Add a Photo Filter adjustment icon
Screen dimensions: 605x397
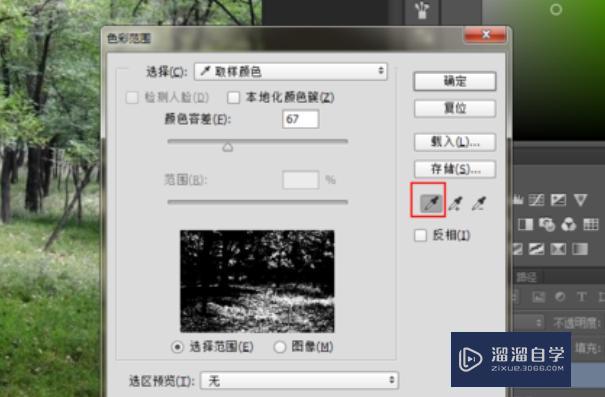click(547, 224)
